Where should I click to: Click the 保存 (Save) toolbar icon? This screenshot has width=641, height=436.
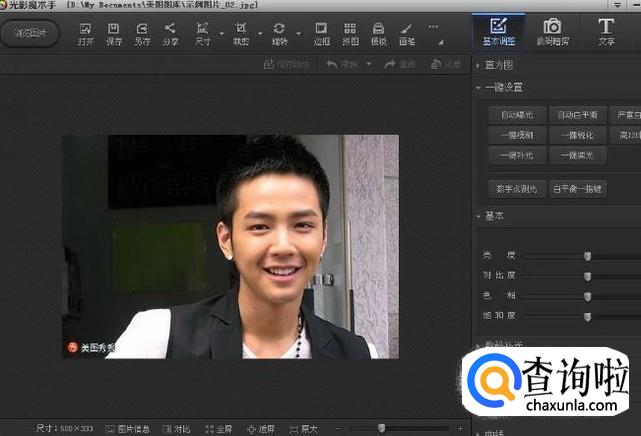[114, 32]
